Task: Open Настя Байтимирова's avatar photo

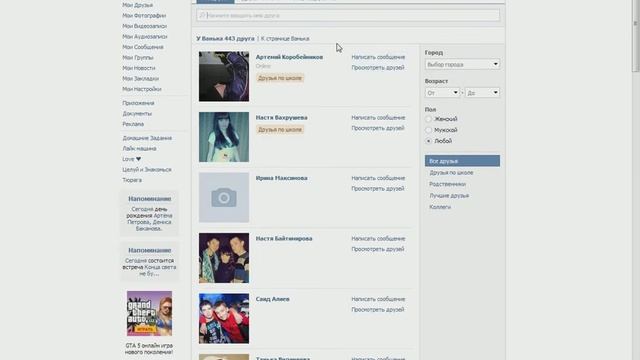Action: click(x=224, y=258)
